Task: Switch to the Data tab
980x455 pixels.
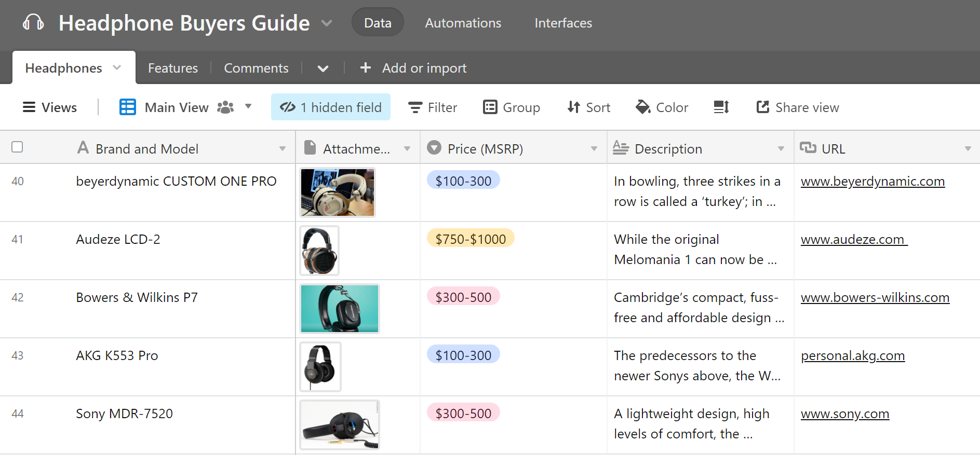Action: tap(378, 22)
